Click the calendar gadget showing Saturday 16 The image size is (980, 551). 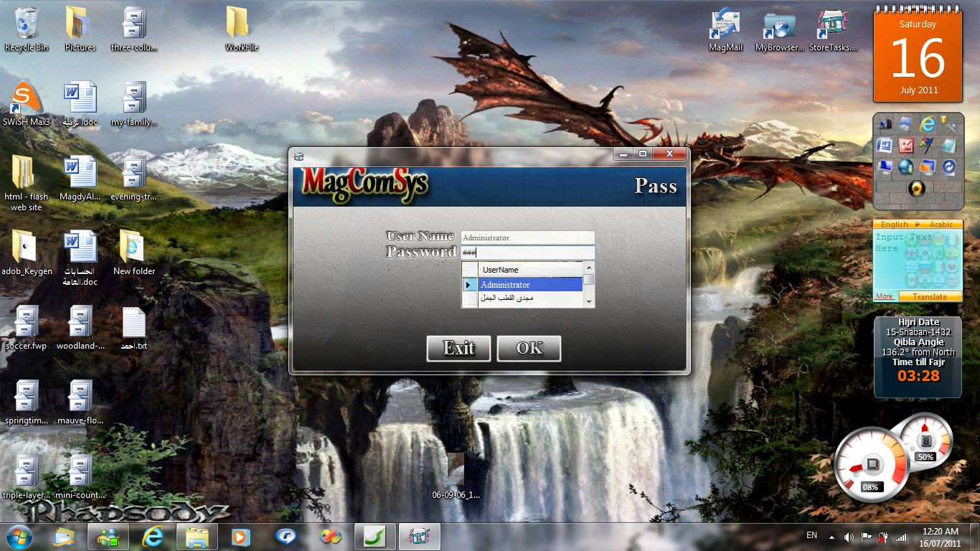pyautogui.click(x=918, y=56)
